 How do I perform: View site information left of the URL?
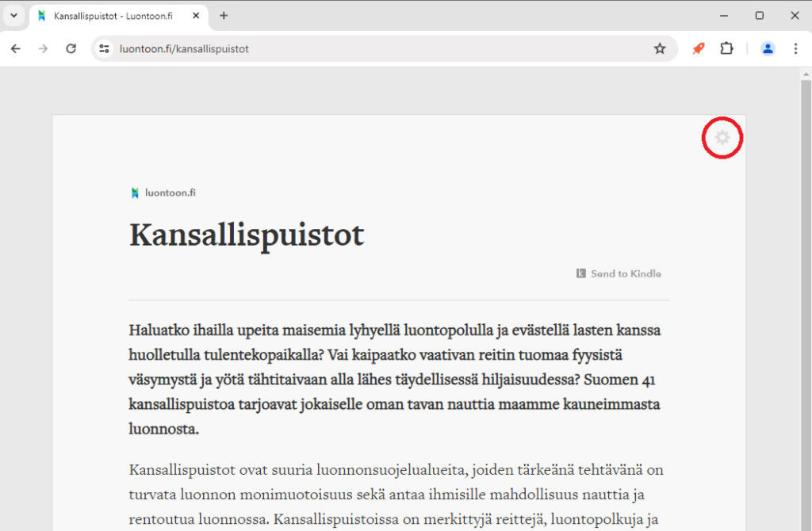[104, 49]
